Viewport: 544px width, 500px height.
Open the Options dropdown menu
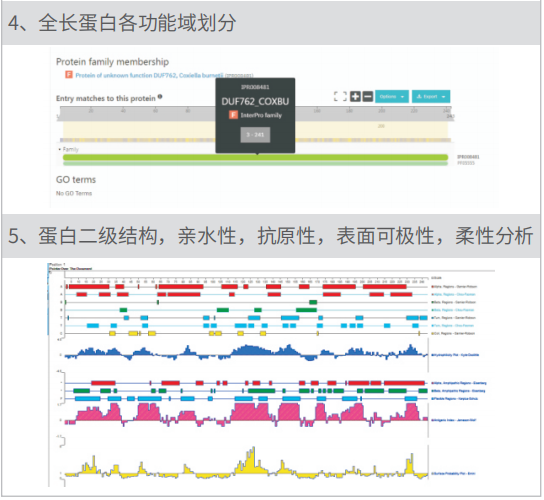tap(392, 97)
